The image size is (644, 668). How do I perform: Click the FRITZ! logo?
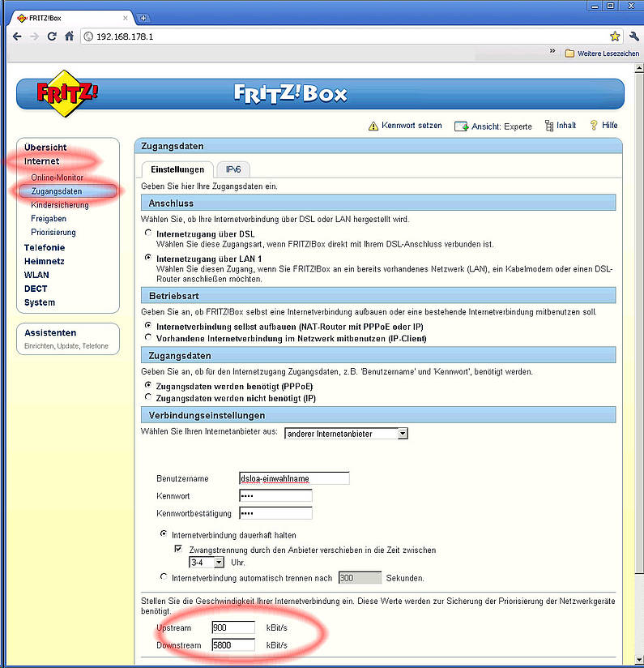[x=66, y=93]
